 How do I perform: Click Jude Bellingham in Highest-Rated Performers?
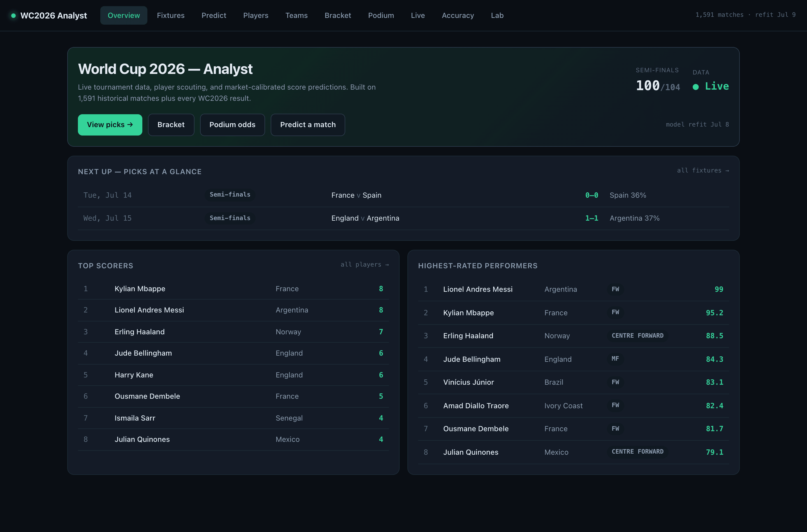coord(573,359)
